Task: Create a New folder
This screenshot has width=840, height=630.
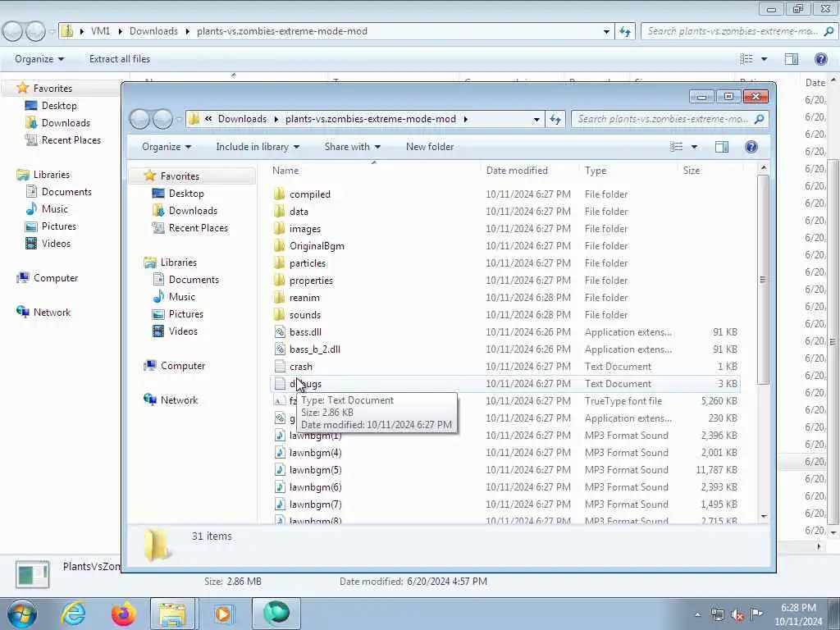Action: (x=430, y=146)
